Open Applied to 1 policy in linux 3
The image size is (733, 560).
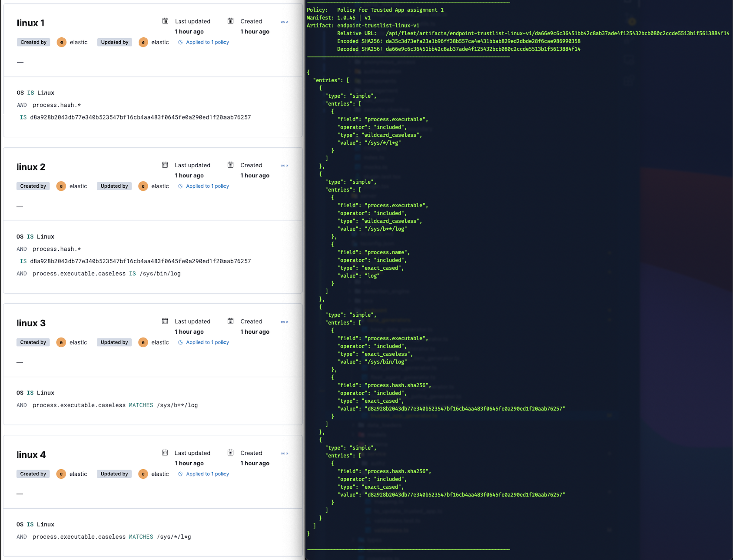(203, 342)
